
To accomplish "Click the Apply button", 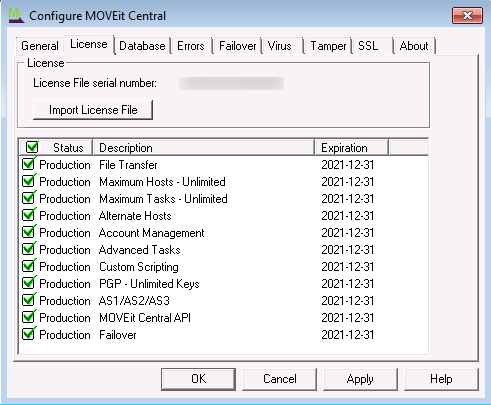I will click(360, 379).
